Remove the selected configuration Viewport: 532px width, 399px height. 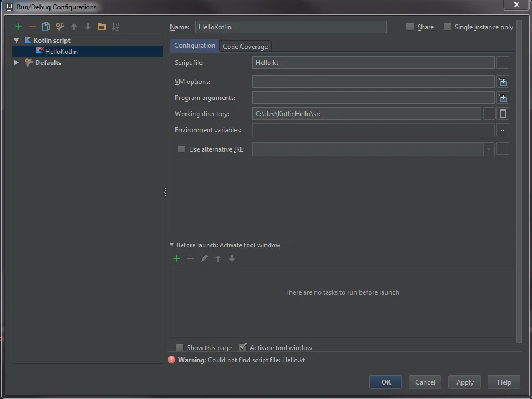tap(32, 27)
